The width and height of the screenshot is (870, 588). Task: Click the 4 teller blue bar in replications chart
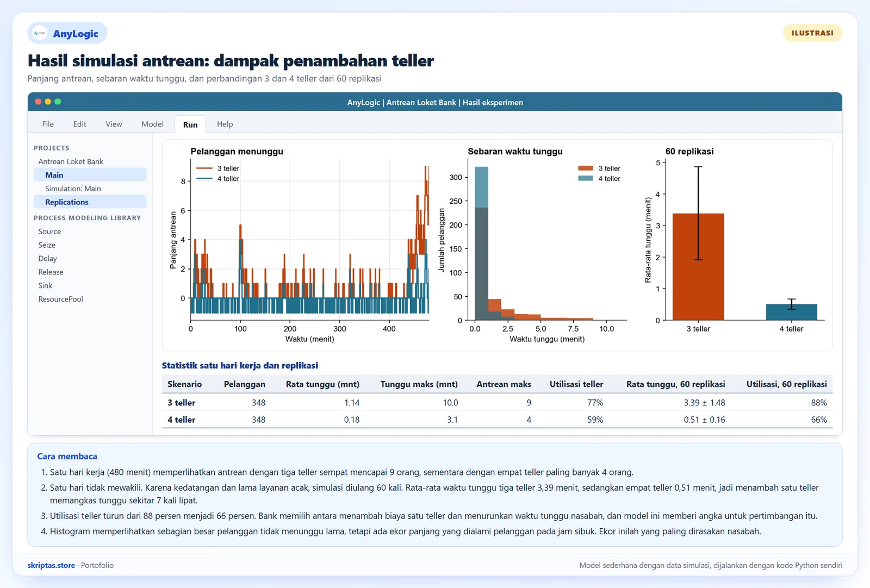(x=791, y=312)
